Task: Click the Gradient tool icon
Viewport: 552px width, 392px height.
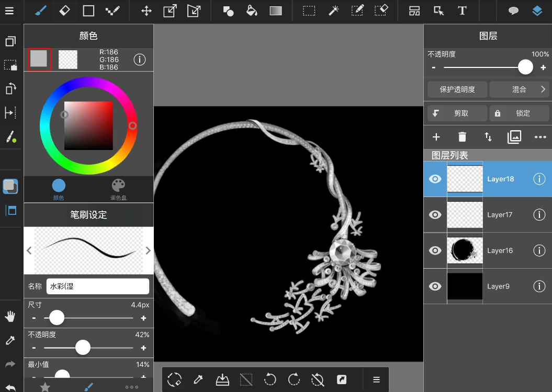Action: coord(276,11)
